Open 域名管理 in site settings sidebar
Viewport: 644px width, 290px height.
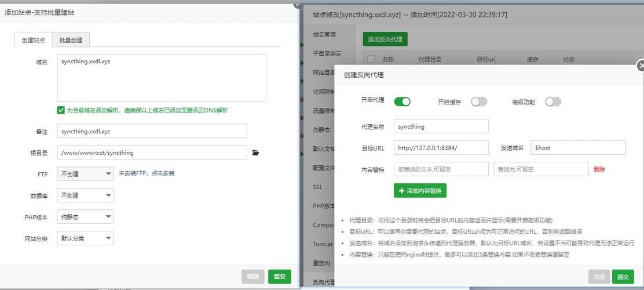coord(324,35)
